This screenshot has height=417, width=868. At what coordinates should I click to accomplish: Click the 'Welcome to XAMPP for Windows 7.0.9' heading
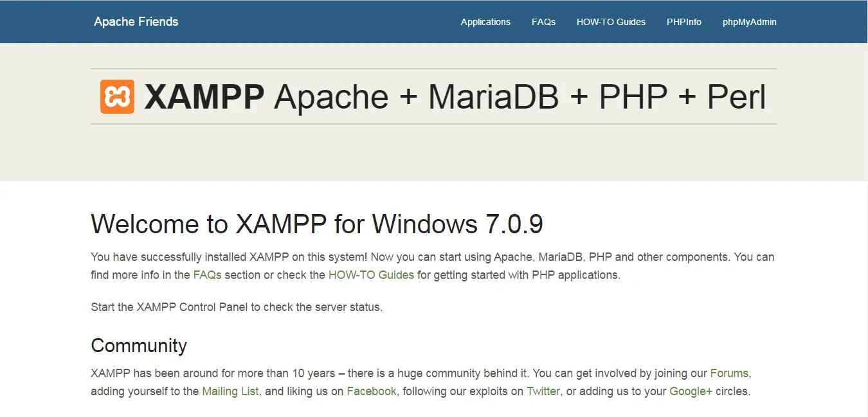click(x=317, y=224)
